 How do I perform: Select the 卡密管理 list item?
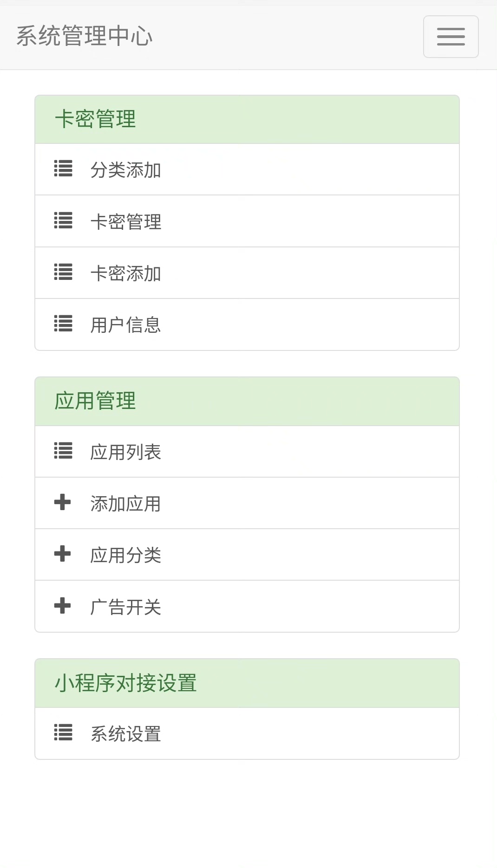[x=126, y=222]
